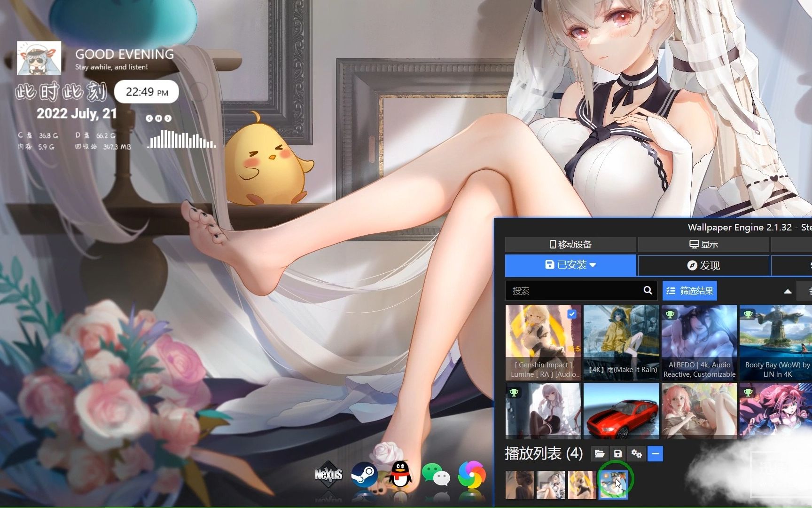Click the search magnifier icon in Wallpaper Engine
Screen dimensions: 812x508
(x=648, y=290)
